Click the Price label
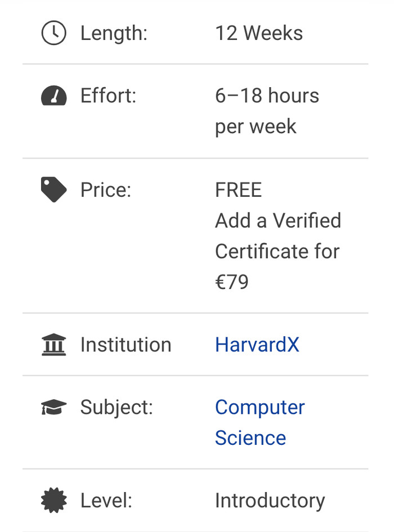394x532 pixels. click(x=105, y=190)
